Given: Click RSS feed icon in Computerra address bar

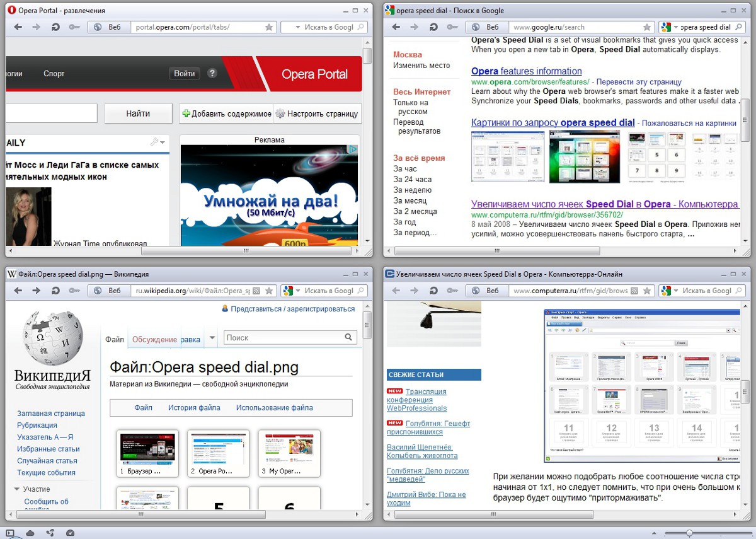Looking at the screenshot, I should tap(635, 291).
